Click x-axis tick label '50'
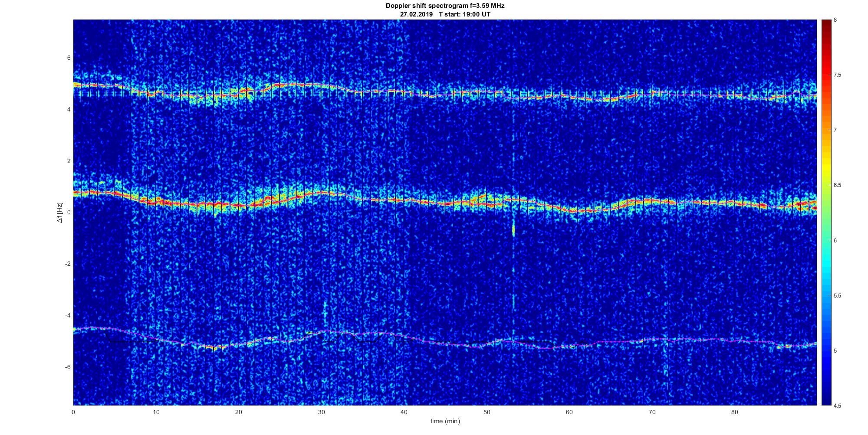Viewport: 868px width, 435px height. click(x=487, y=412)
